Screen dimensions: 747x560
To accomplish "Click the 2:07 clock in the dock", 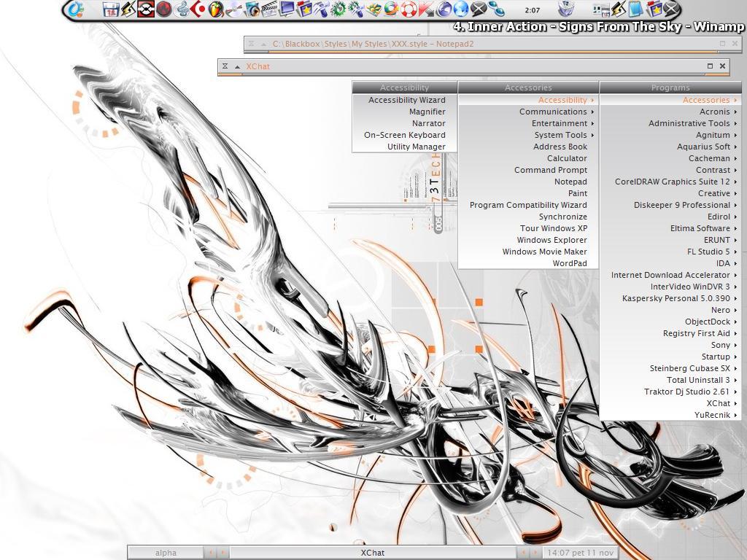I will pyautogui.click(x=532, y=10).
